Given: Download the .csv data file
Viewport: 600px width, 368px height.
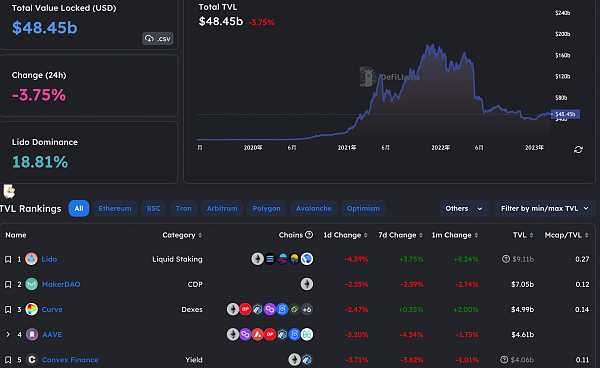Looking at the screenshot, I should pyautogui.click(x=158, y=39).
